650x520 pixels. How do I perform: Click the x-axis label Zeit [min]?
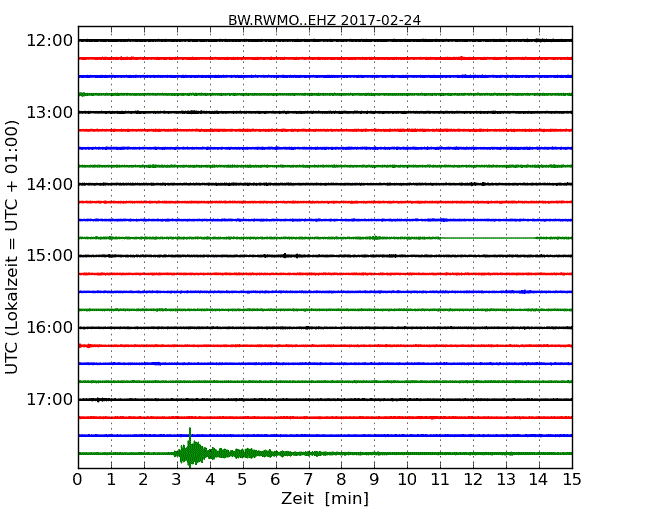[325, 498]
